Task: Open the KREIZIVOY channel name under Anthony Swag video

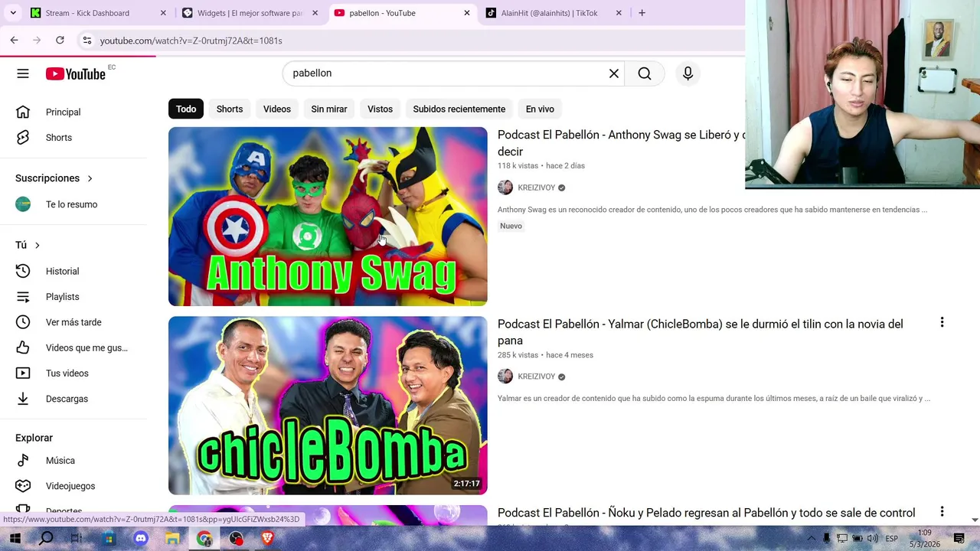Action: pos(536,187)
